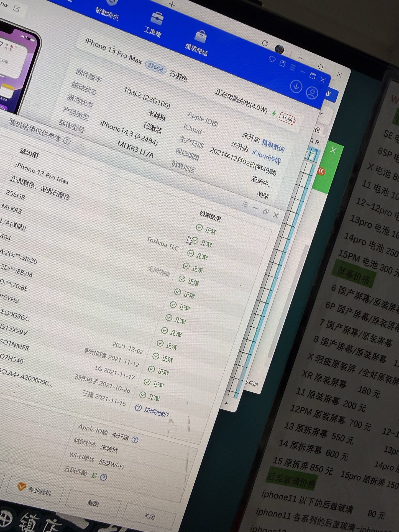
Task: Close the green notification banner
Action: coord(333,150)
